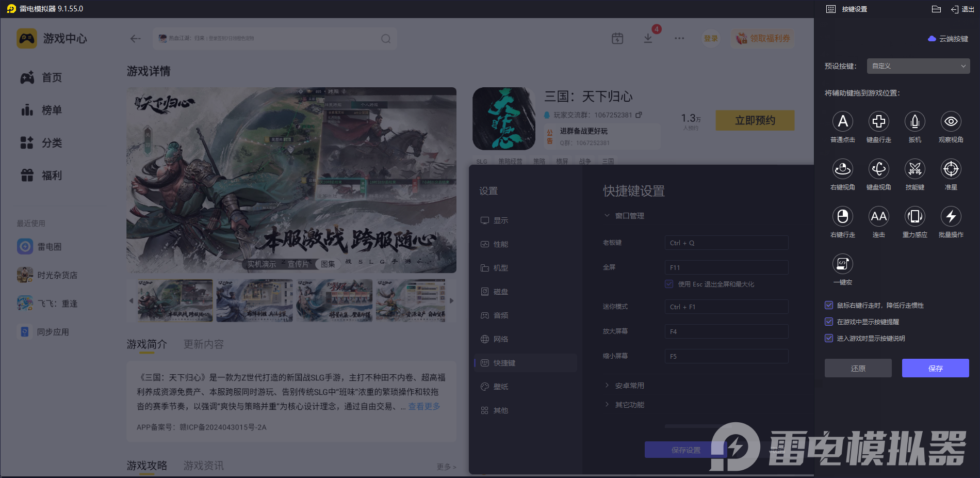Screen dimensions: 980x478
Task: Select the 键盘行走 D-pad icon
Action: pyautogui.click(x=878, y=122)
